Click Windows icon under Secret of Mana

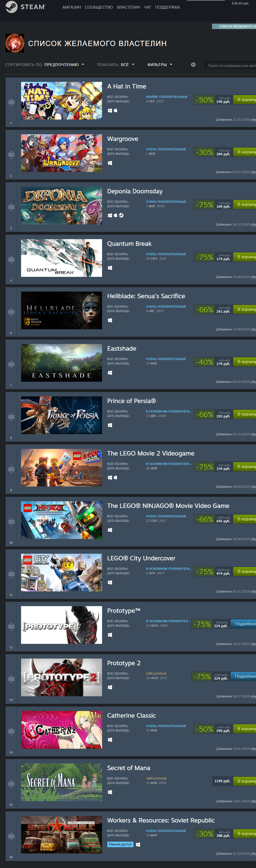[110, 792]
